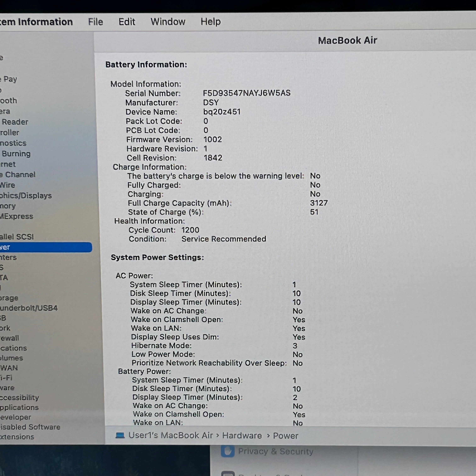This screenshot has width=476, height=476.
Task: Click the Manufacturer value DSY
Action: coord(211,102)
